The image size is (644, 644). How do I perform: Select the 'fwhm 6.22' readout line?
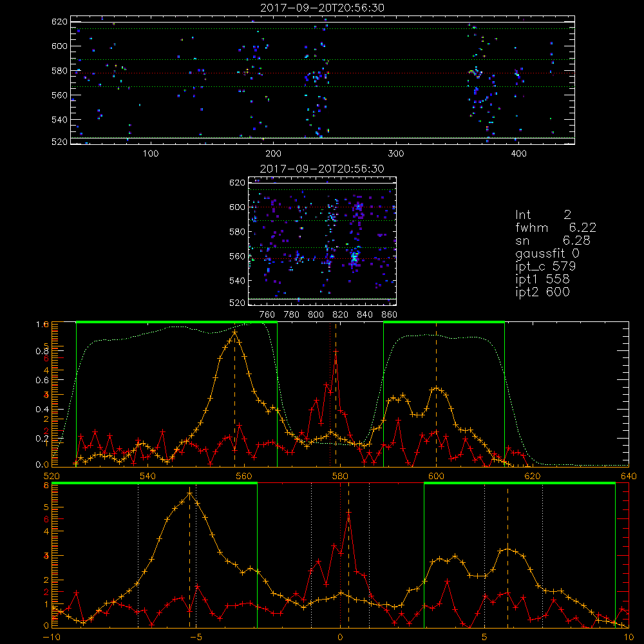[x=556, y=227]
